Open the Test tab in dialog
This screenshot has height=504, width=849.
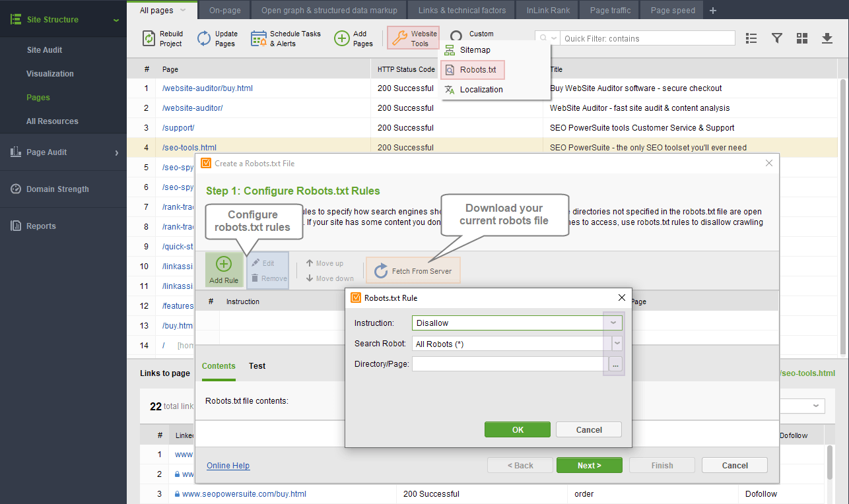[x=257, y=365]
